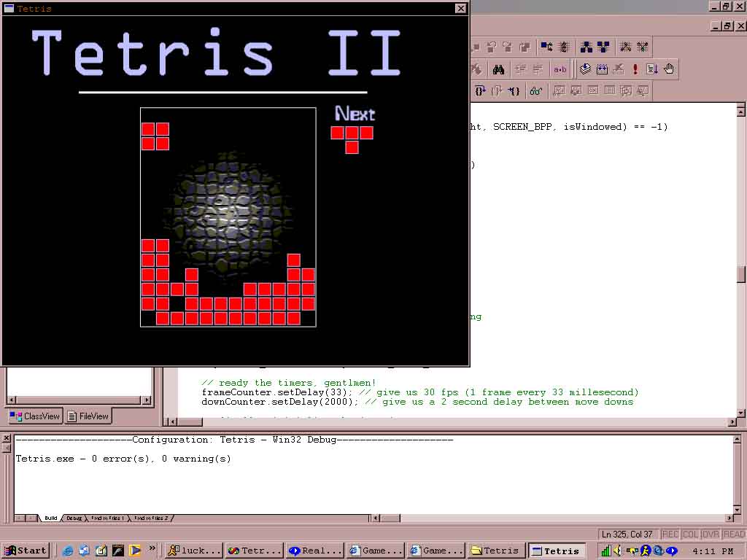Click the Compile icon in Build toolbar
The width and height of the screenshot is (747, 560).
pyautogui.click(x=585, y=69)
